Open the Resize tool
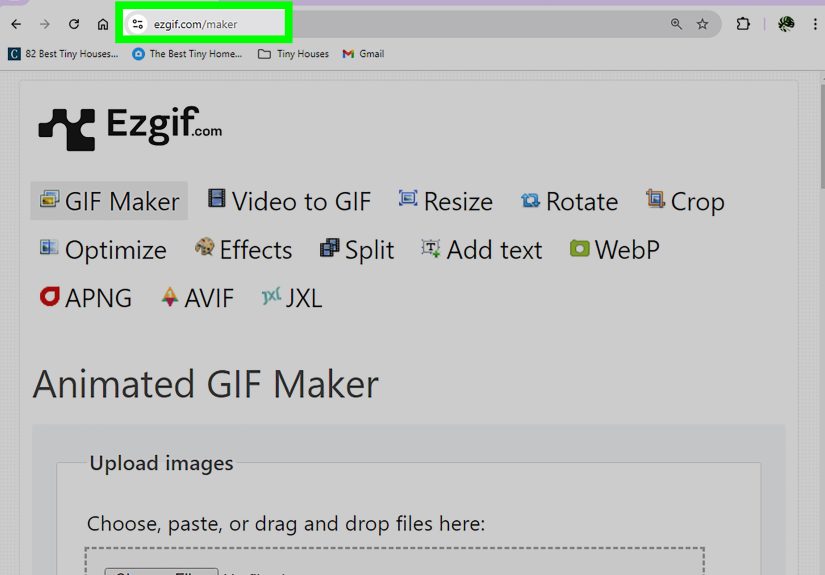 point(445,201)
